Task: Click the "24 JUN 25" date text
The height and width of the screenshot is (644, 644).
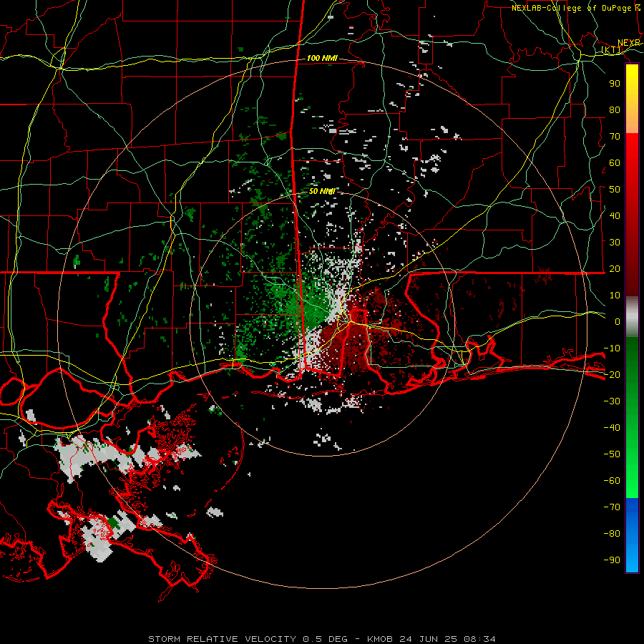Action: click(429, 639)
